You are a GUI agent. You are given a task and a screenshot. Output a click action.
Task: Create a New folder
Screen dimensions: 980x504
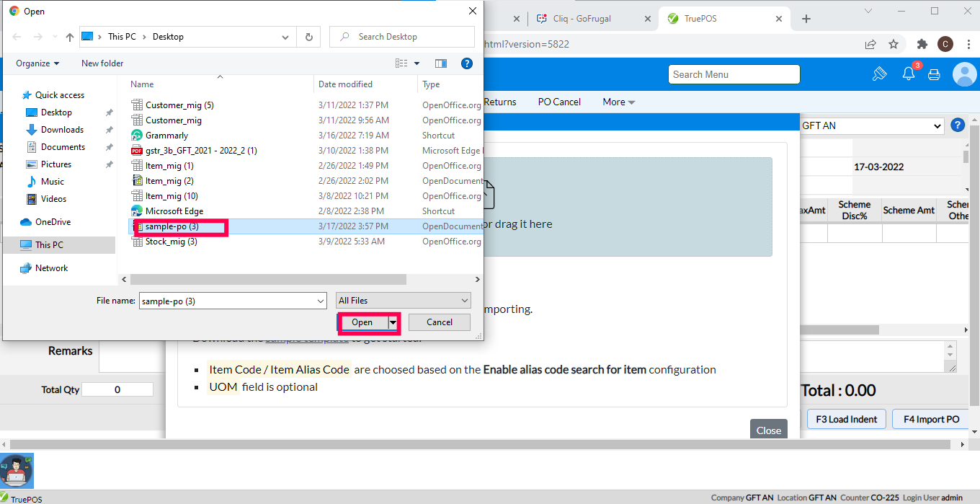[102, 63]
